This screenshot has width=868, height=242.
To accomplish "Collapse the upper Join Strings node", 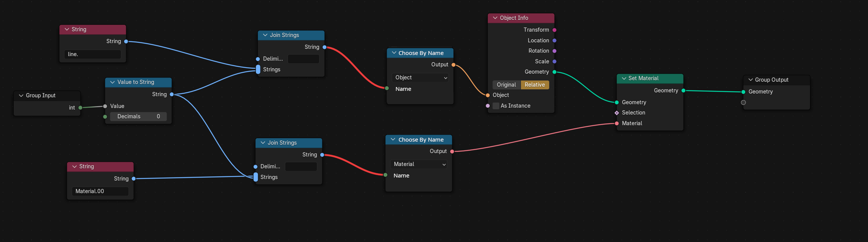I will 265,35.
